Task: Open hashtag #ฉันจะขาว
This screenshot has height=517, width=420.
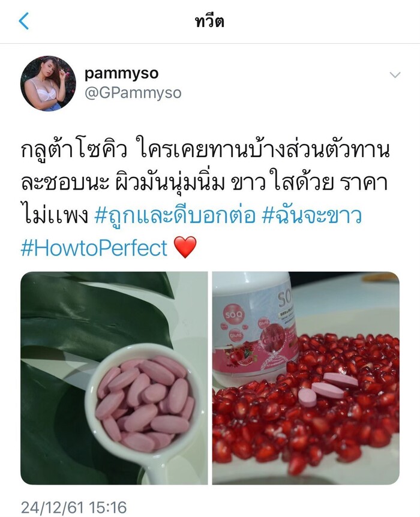Action: 311,216
